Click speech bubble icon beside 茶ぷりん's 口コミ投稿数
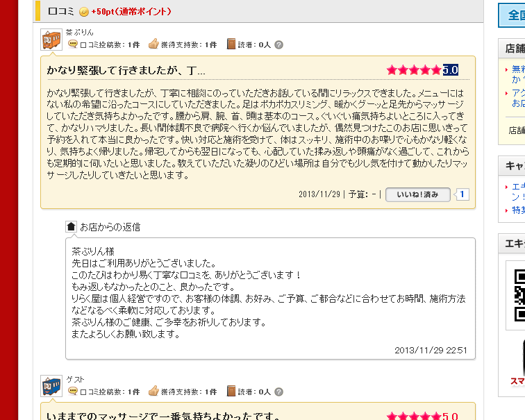 [73, 44]
